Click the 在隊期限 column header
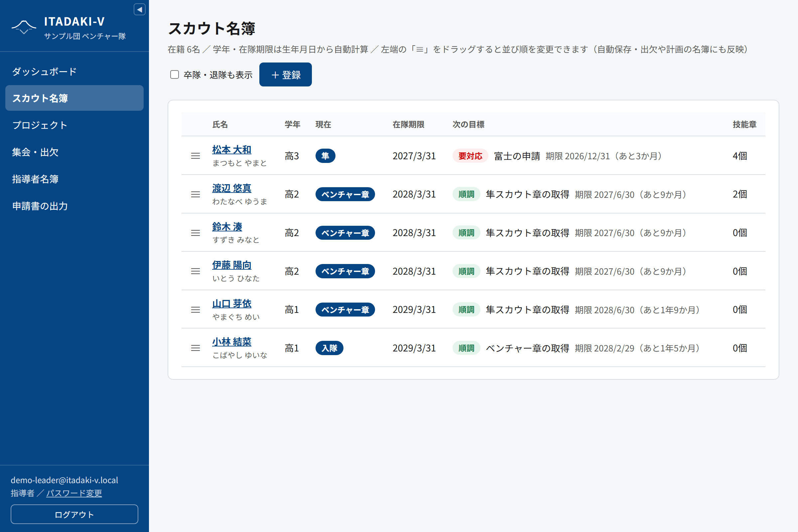 408,124
